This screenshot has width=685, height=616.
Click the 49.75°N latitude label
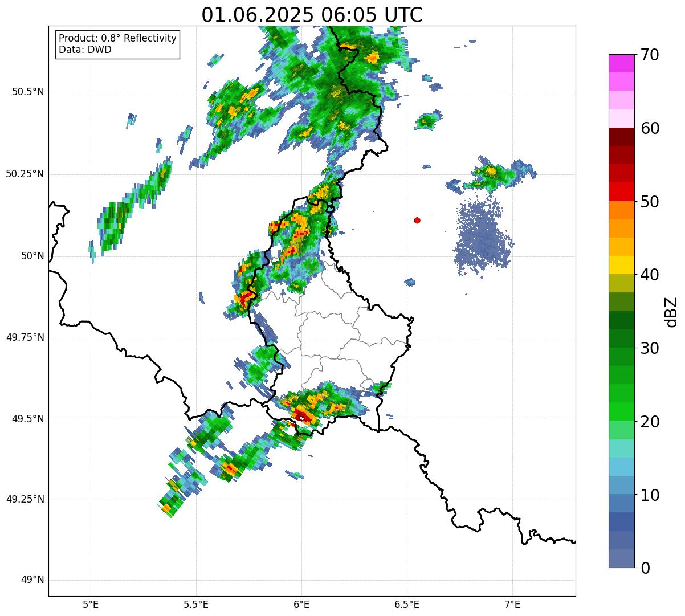pos(25,337)
